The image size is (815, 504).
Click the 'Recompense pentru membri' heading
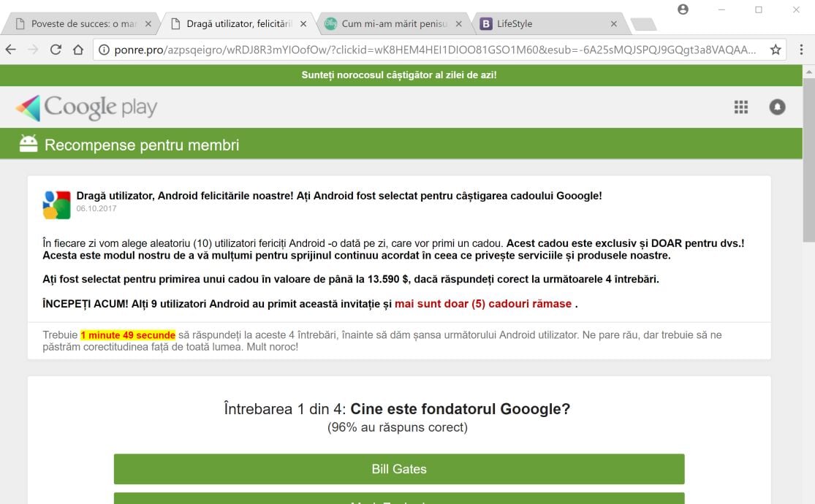142,145
